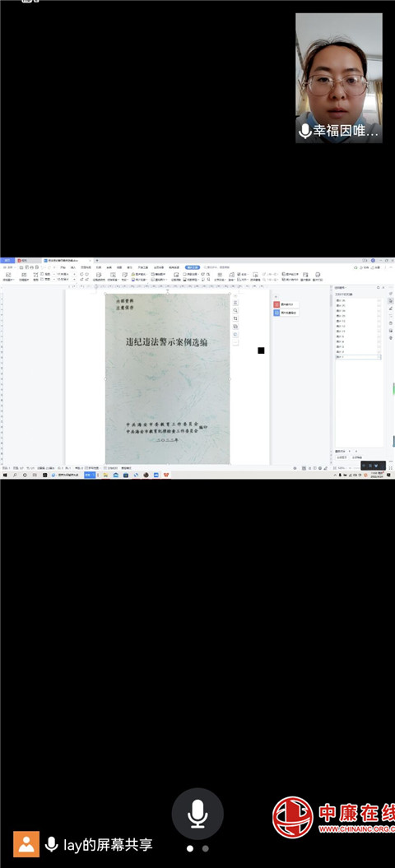This screenshot has height=868, width=395.
Task: Toggle visibility of the last listed picture object
Action: [x=379, y=357]
